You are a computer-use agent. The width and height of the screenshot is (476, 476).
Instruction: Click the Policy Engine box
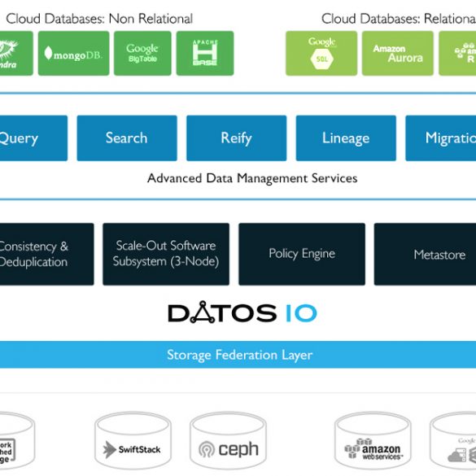point(302,254)
